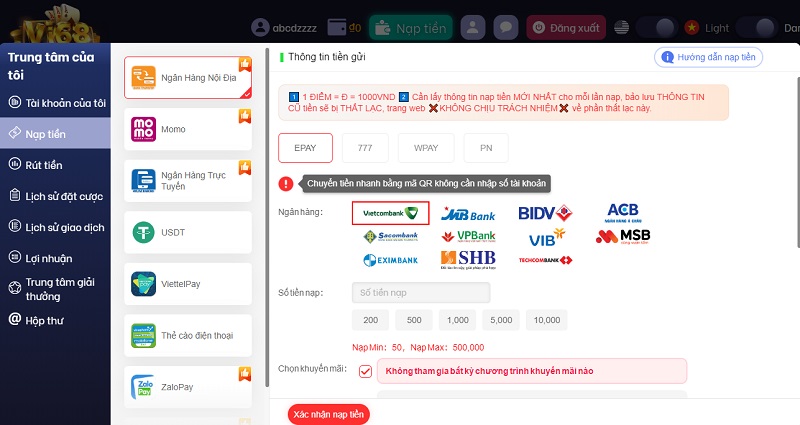Open the user profile icon button in header
Image resolution: width=800 pixels, height=425 pixels.
(x=473, y=28)
